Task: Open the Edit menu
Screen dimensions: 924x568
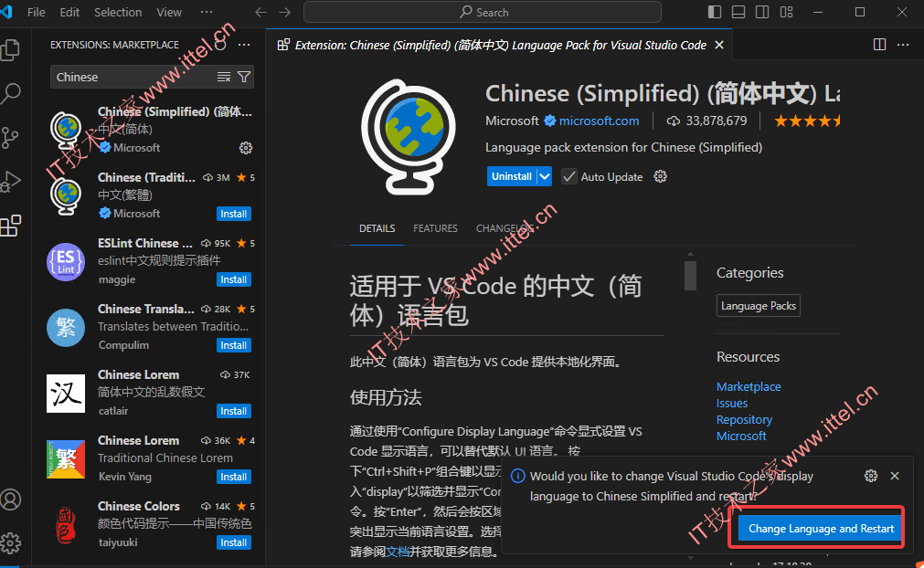Action: click(69, 13)
